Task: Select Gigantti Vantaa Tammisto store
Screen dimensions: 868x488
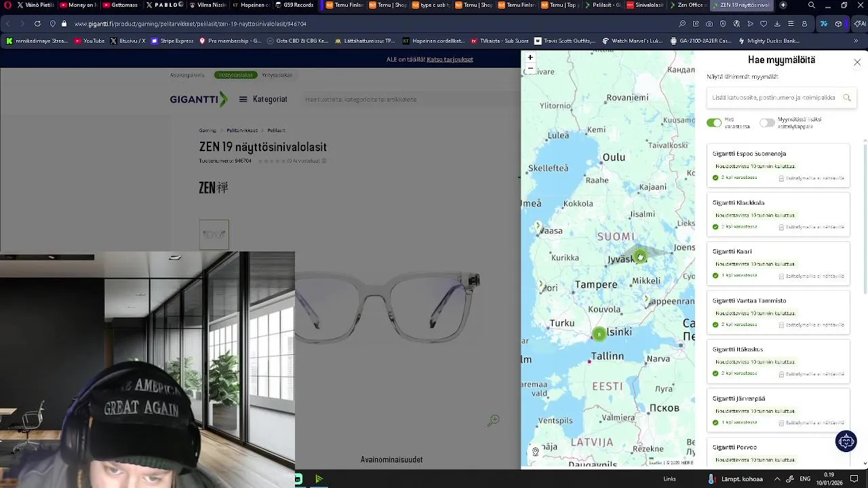Action: pyautogui.click(x=778, y=312)
